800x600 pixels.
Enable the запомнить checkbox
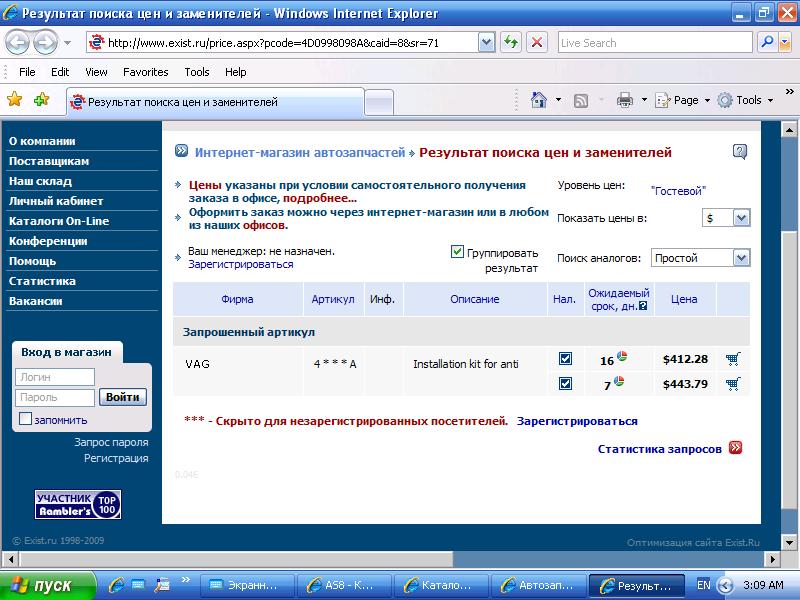tap(26, 419)
